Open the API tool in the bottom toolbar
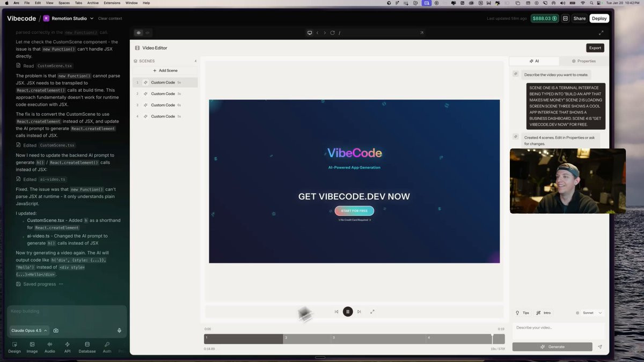 click(x=67, y=348)
